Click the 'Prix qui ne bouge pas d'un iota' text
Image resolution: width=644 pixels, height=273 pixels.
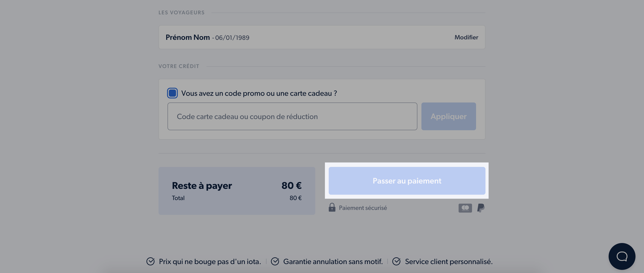coord(210,261)
